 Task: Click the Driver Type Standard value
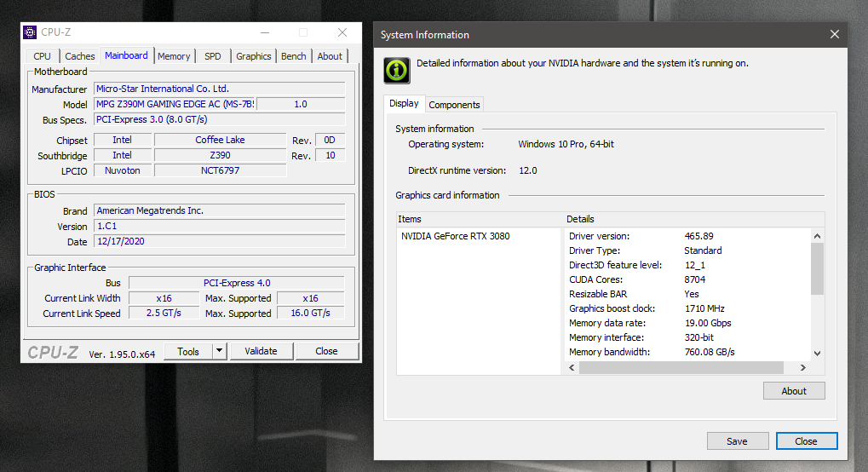703,250
